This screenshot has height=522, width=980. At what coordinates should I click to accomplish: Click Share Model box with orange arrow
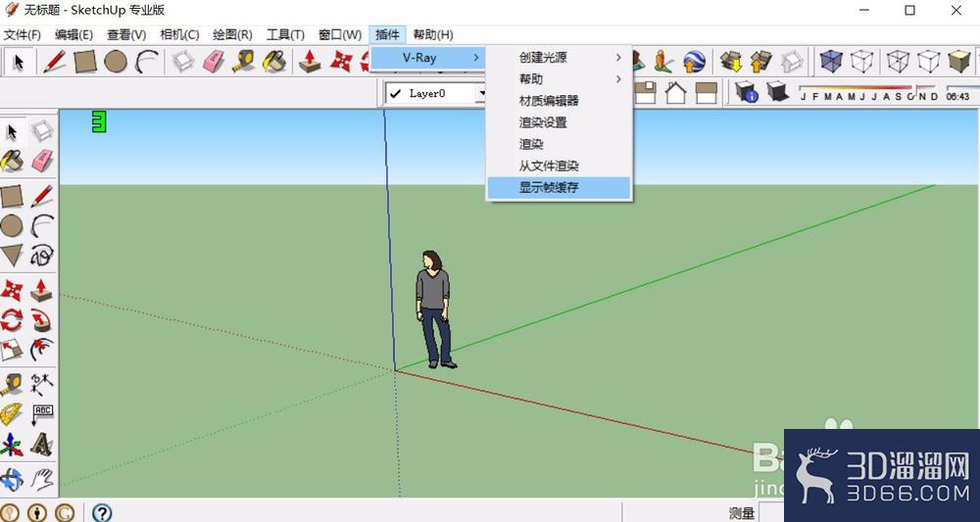pyautogui.click(x=760, y=61)
